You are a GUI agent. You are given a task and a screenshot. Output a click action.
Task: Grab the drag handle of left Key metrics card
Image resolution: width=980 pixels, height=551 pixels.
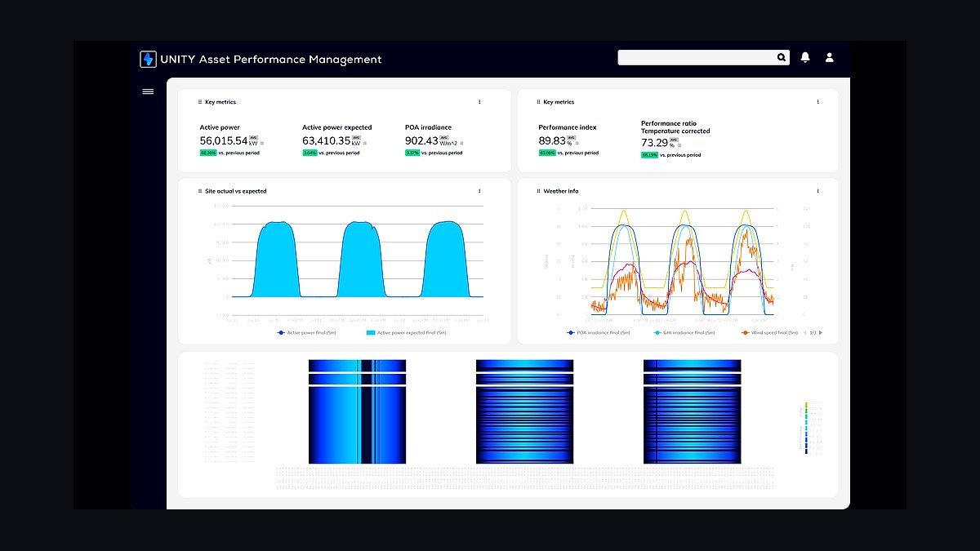tap(200, 102)
